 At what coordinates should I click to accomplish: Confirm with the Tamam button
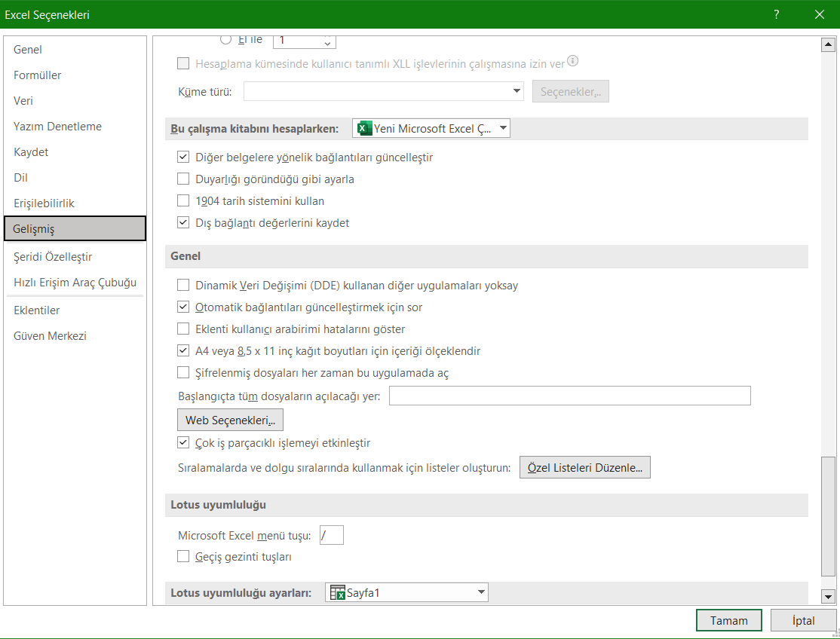tap(728, 620)
